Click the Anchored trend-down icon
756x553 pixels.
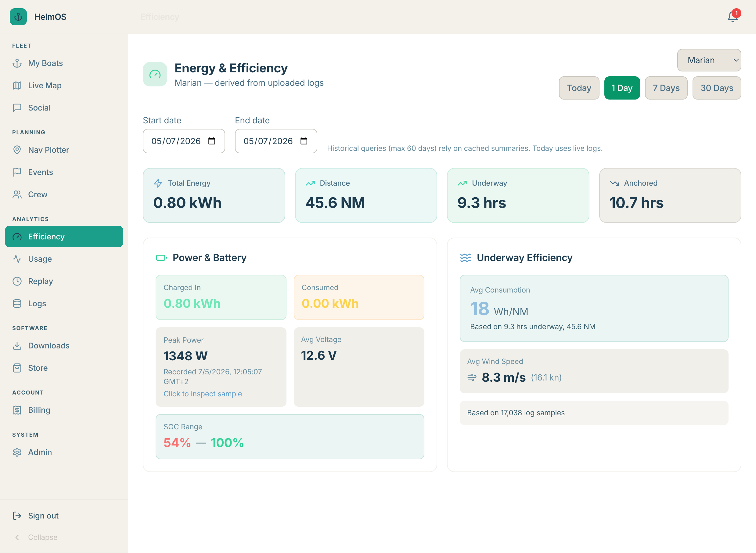tap(614, 183)
